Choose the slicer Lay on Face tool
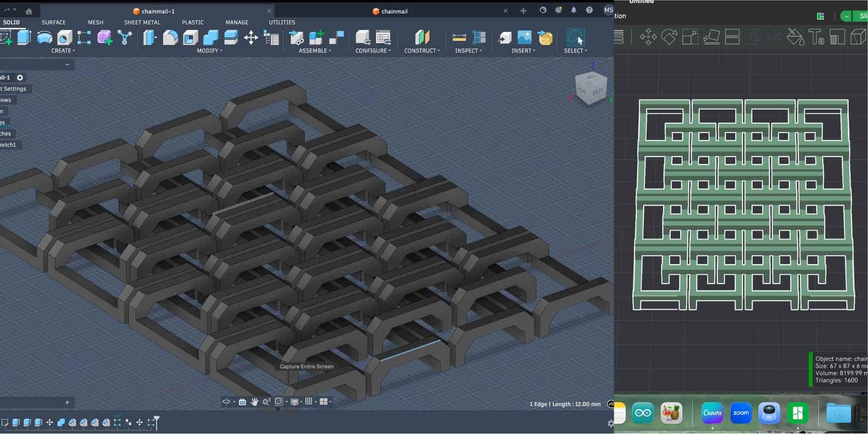Viewport: 868px width, 434px height. [711, 37]
